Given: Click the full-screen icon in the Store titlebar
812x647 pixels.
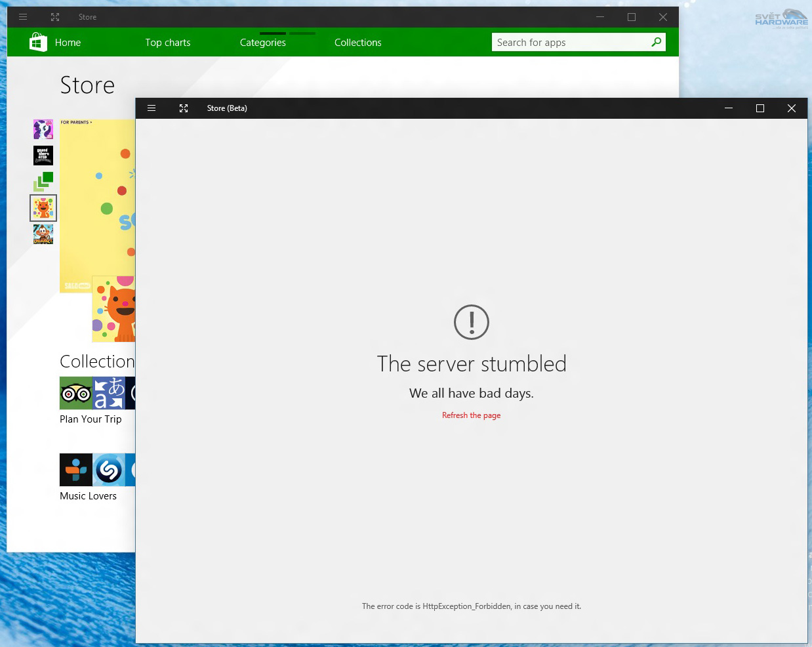Looking at the screenshot, I should 55,17.
